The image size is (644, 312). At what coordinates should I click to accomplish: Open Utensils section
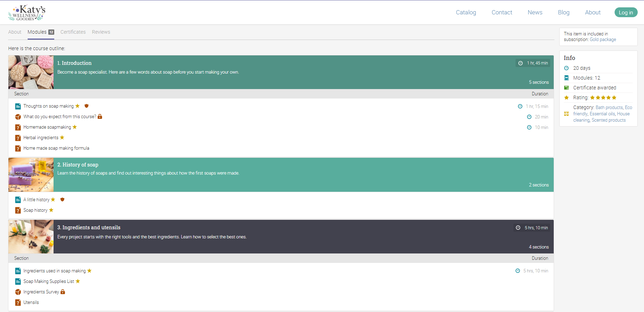[x=31, y=303]
